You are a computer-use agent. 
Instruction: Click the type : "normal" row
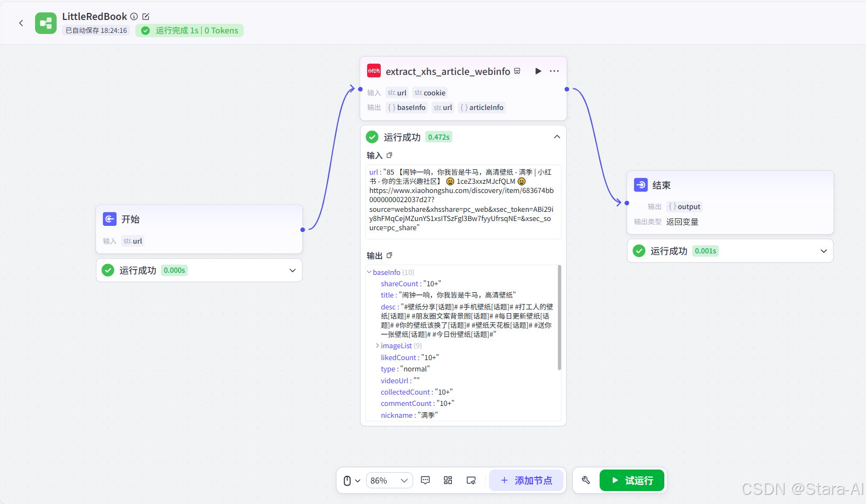tap(405, 369)
